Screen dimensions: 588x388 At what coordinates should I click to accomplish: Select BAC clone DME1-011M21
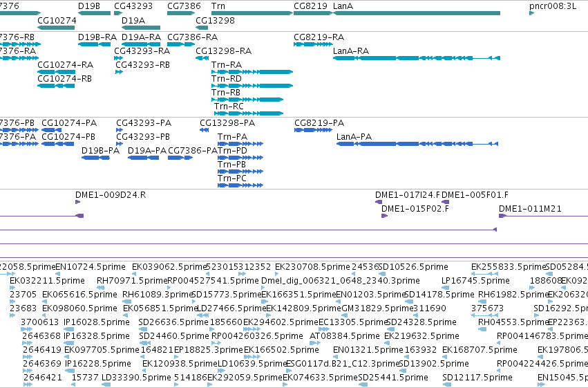[530, 209]
